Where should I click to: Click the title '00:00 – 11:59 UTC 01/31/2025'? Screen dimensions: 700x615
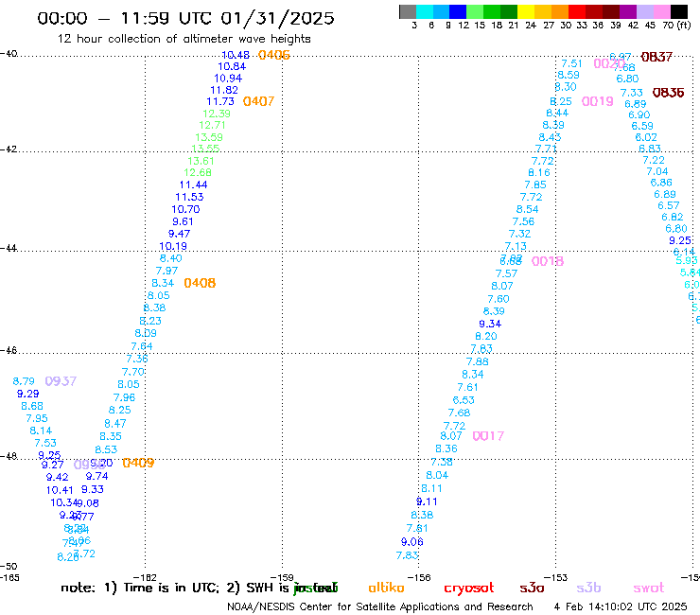(185, 18)
